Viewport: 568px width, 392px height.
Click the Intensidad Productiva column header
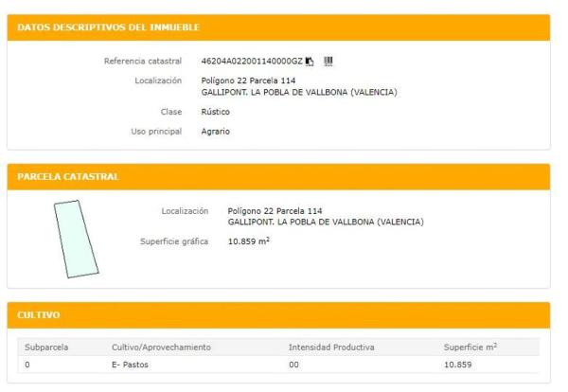[331, 347]
